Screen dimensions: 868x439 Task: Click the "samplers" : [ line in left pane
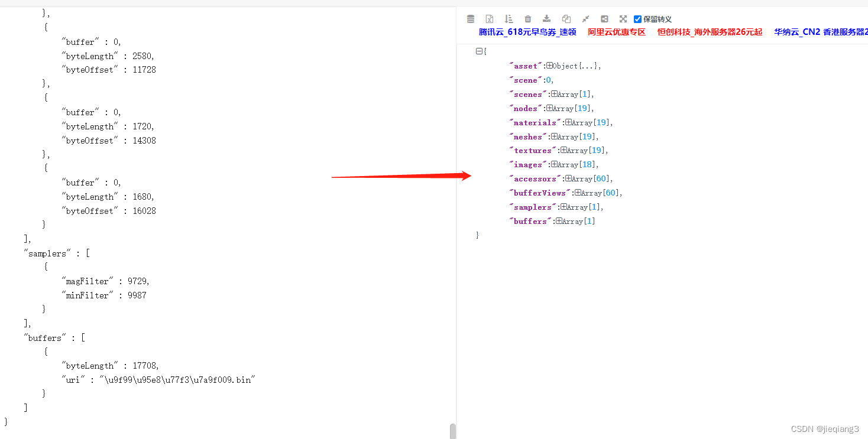tap(56, 253)
